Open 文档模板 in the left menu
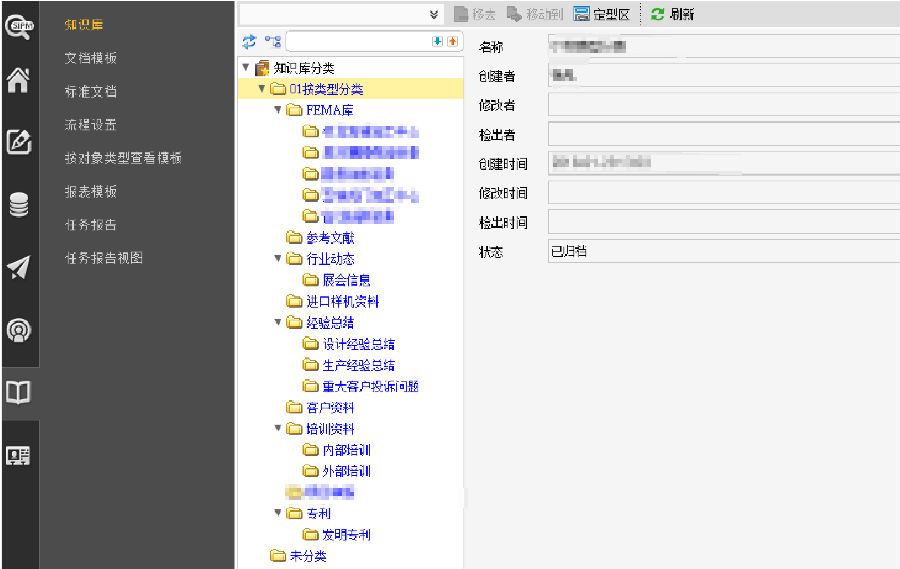The height and width of the screenshot is (569, 900). pos(91,58)
